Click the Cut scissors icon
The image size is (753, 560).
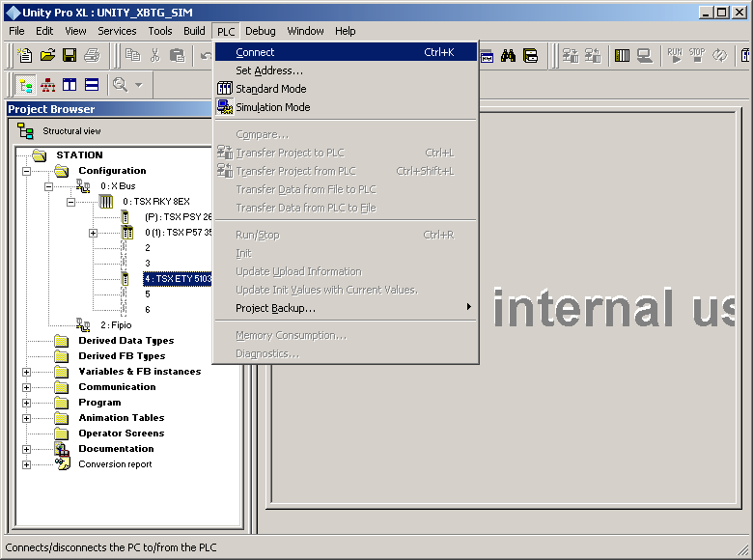coord(154,55)
